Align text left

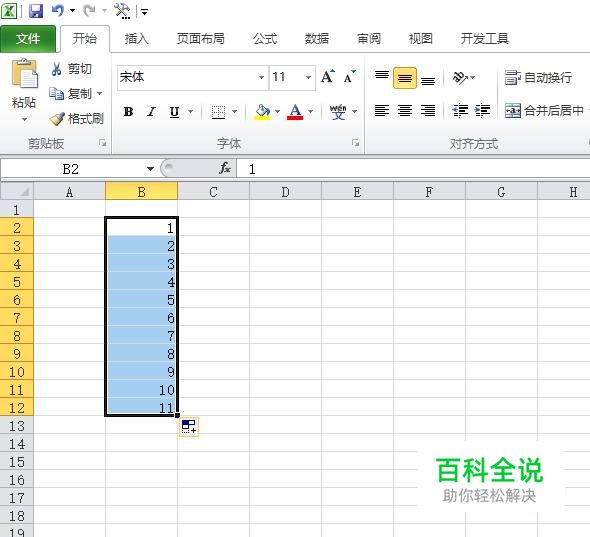click(x=382, y=111)
